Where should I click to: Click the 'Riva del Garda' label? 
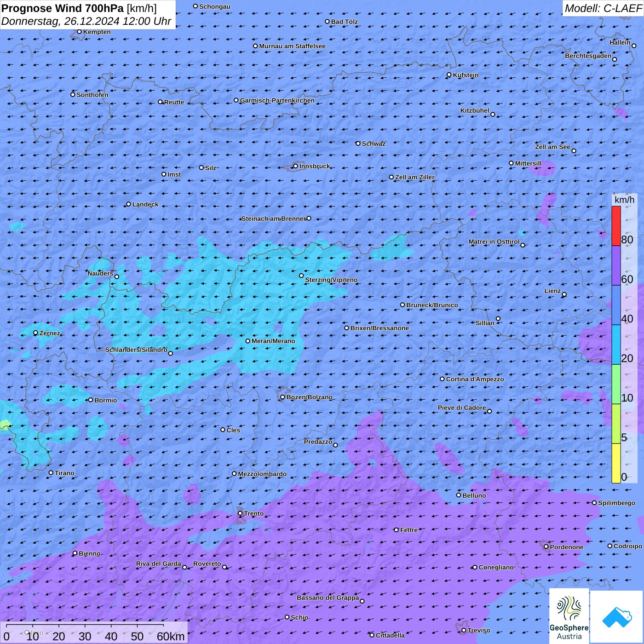click(159, 563)
